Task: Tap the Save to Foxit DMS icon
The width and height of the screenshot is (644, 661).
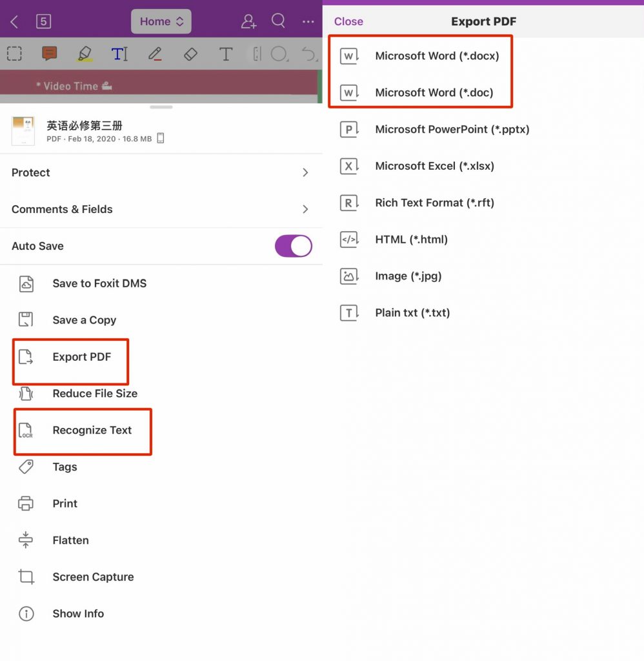Action: [x=26, y=284]
